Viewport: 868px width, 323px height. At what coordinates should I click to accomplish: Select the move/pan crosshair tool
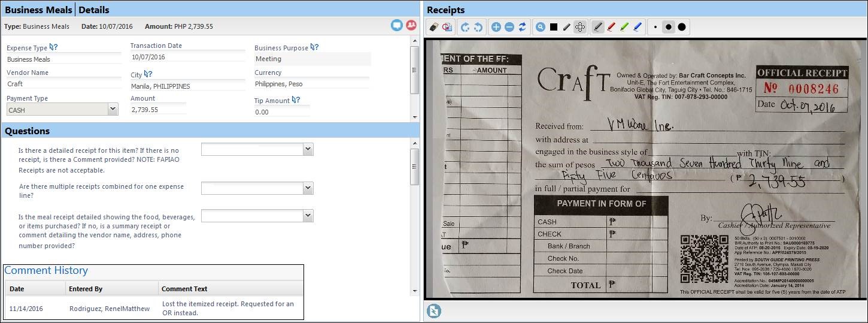[x=579, y=28]
